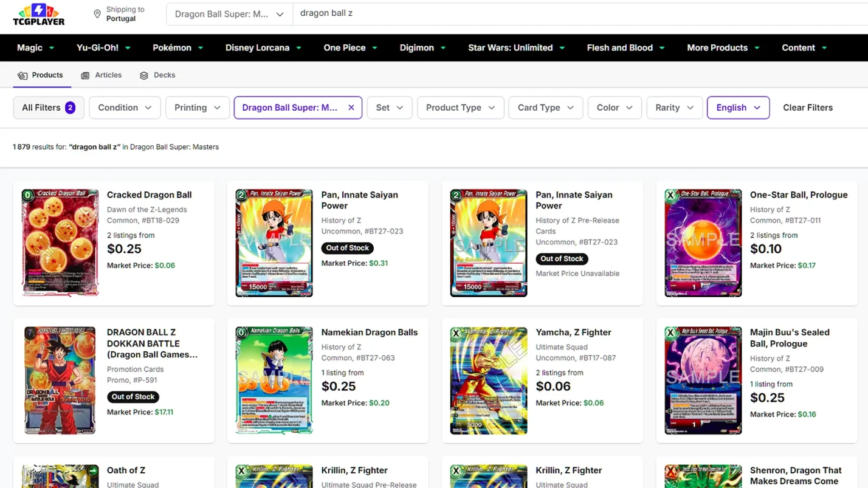Open the One-Star Ball, Prologue card image
The height and width of the screenshot is (488, 868).
(703, 243)
